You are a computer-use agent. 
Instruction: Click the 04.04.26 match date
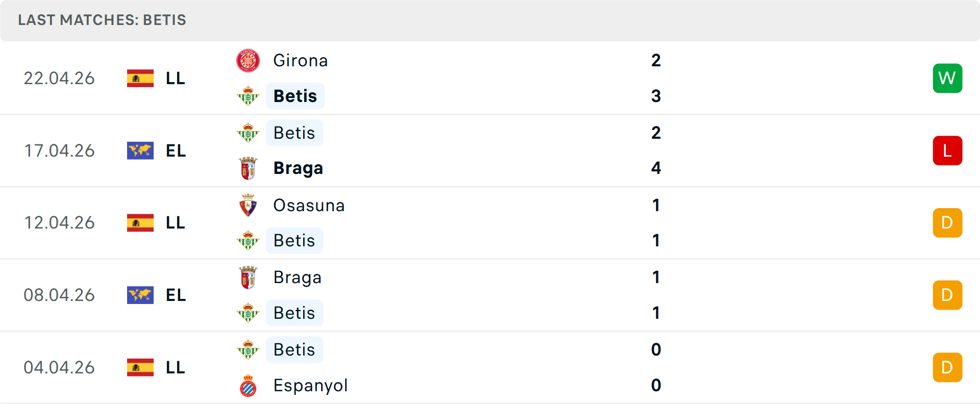[x=59, y=367]
